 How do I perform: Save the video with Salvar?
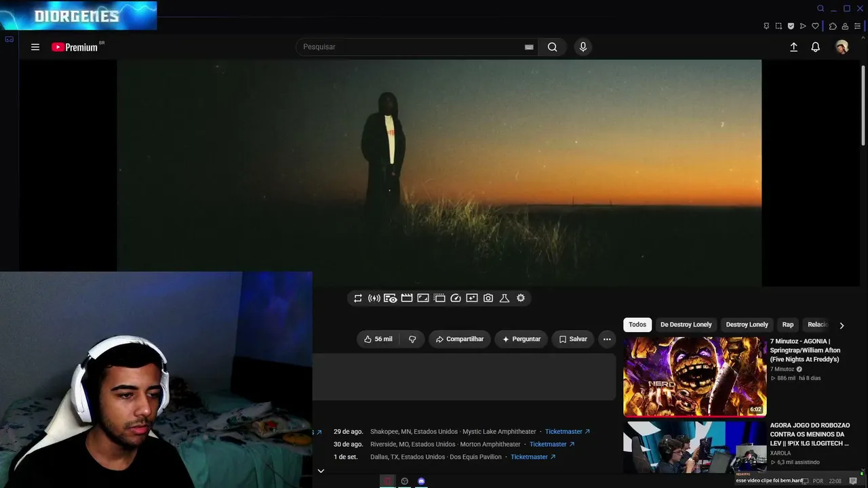(573, 339)
